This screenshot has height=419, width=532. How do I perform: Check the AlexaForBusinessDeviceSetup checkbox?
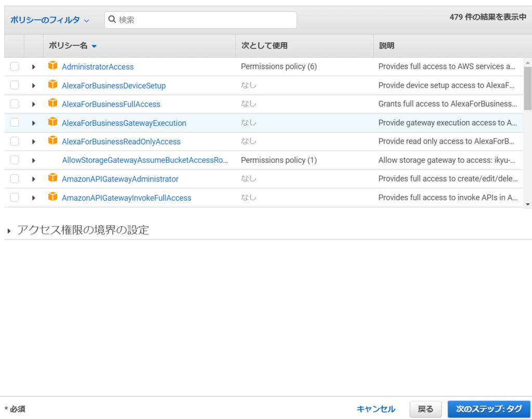[15, 85]
